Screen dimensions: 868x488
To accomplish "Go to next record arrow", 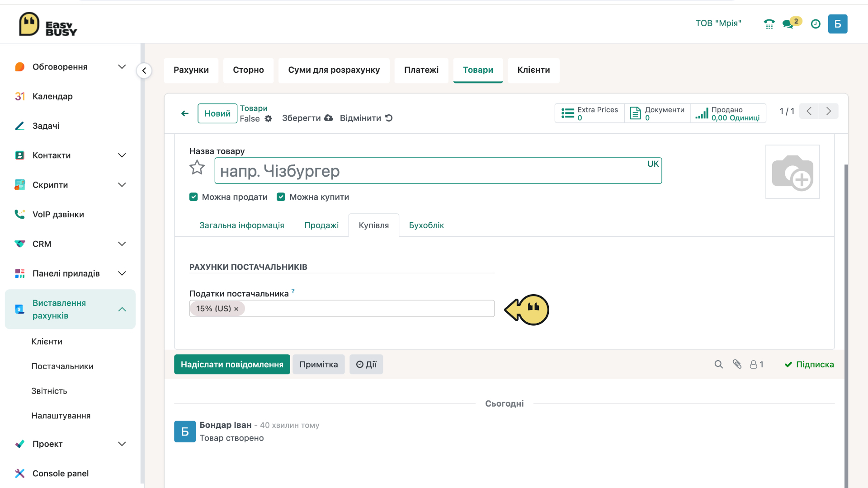I will click(829, 111).
